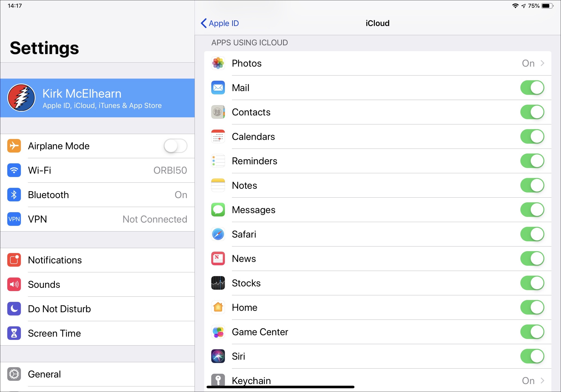Viewport: 561px width, 392px height.
Task: Open Sounds settings
Action: (x=97, y=285)
